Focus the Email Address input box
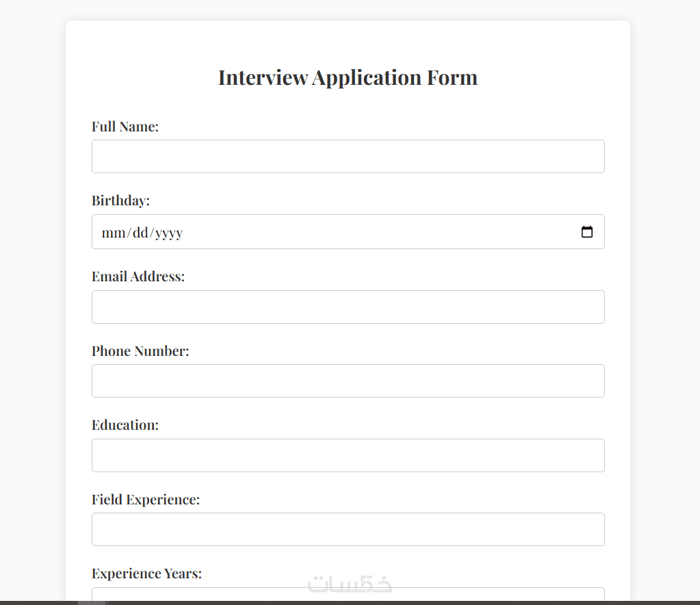This screenshot has height=605, width=700. (x=348, y=307)
